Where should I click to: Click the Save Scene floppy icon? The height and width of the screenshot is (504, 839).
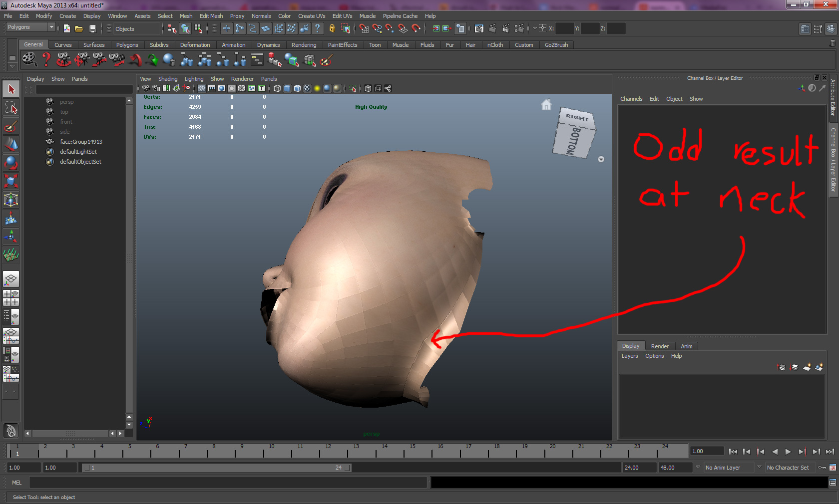pyautogui.click(x=92, y=28)
